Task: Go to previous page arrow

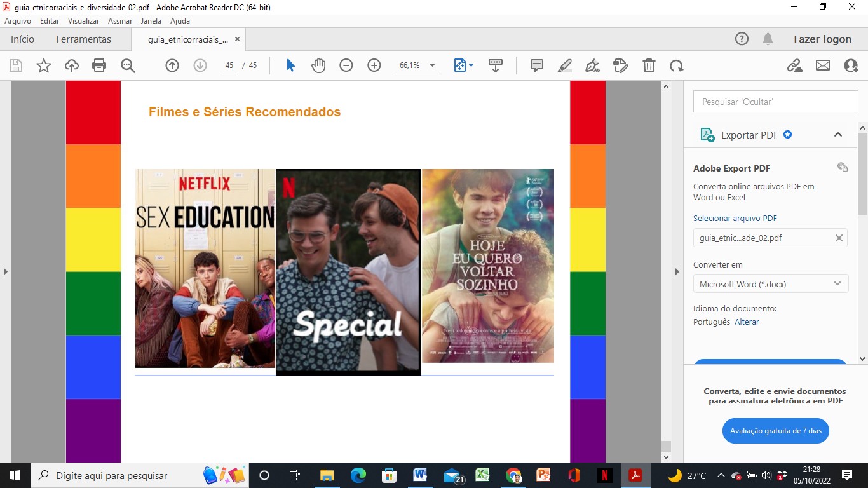Action: [x=172, y=65]
